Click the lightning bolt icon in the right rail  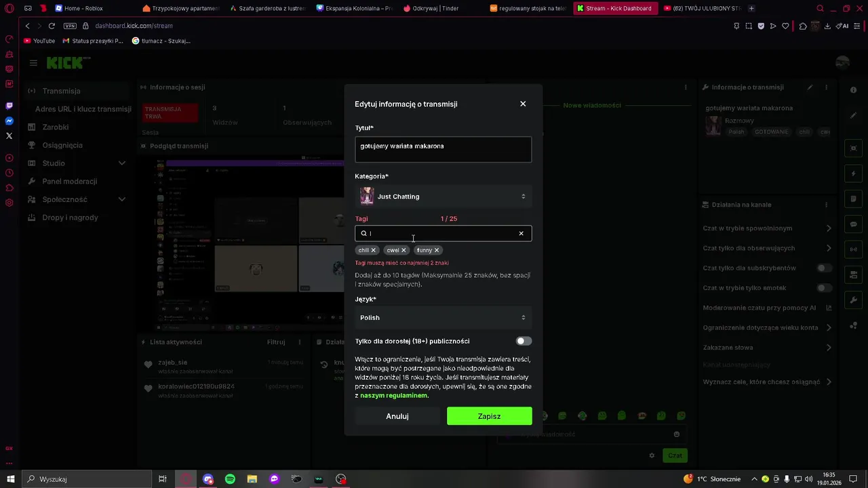853,174
